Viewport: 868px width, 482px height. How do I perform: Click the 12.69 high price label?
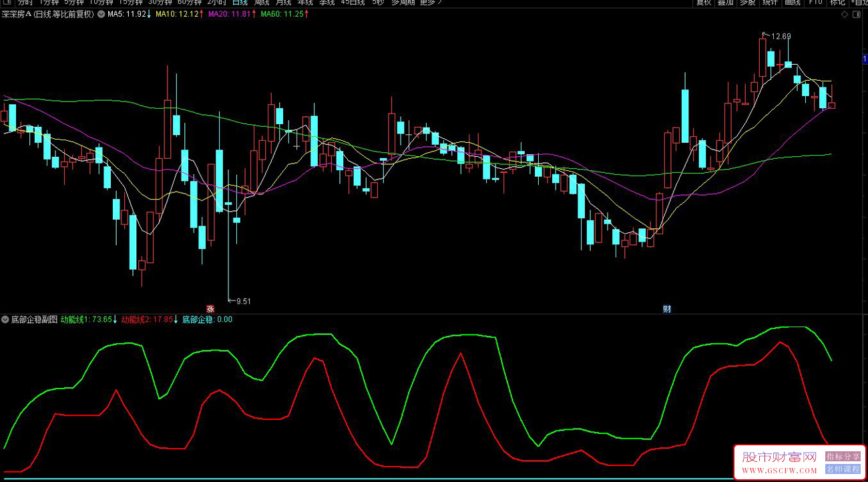[781, 37]
